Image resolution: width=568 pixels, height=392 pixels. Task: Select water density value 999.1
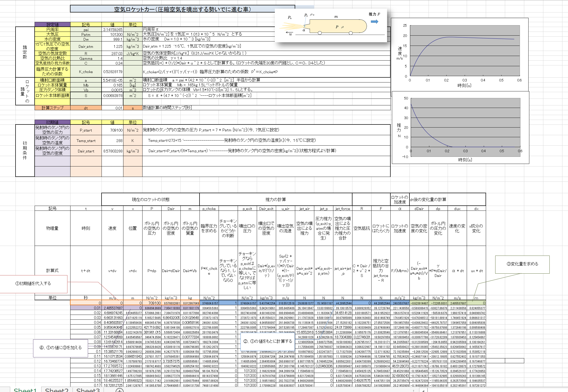pyautogui.click(x=112, y=39)
